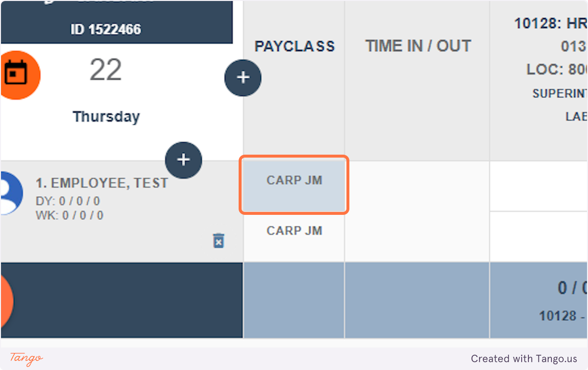Click the TIME IN / OUT column header
This screenshot has height=370, width=588.
point(417,46)
